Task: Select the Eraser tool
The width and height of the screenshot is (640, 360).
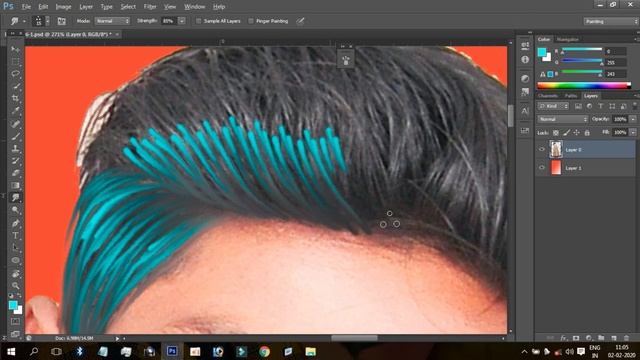Action: coord(16,173)
